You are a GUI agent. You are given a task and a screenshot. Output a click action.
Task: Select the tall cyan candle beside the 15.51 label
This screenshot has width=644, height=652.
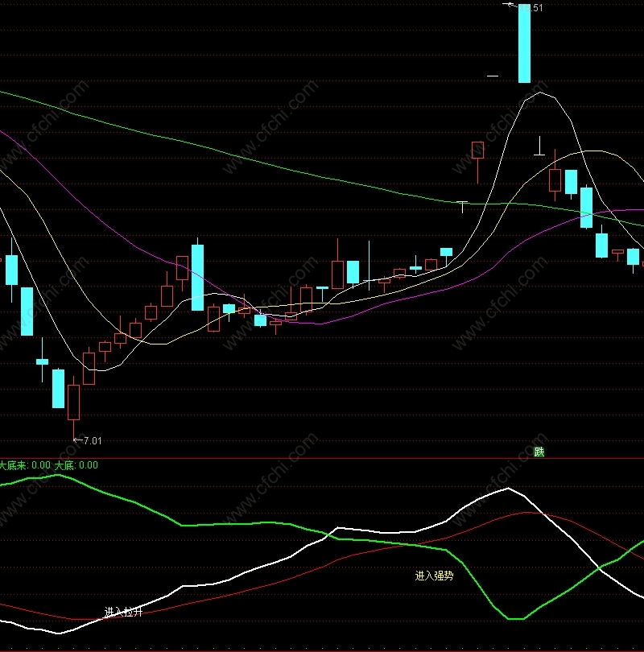[x=524, y=43]
